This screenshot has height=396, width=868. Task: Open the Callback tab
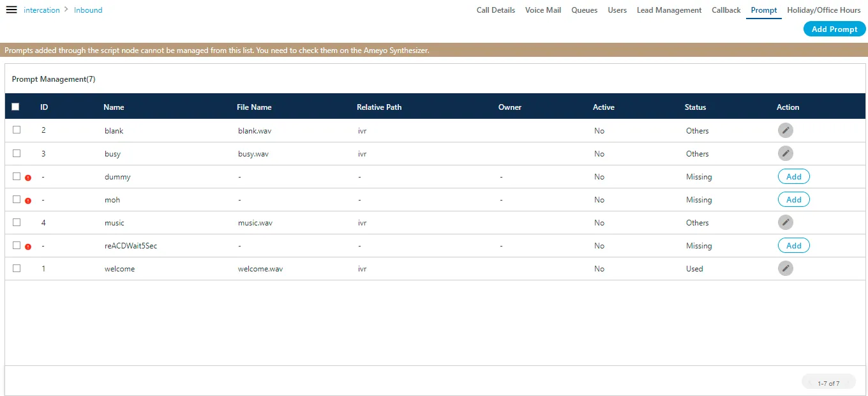click(x=726, y=10)
